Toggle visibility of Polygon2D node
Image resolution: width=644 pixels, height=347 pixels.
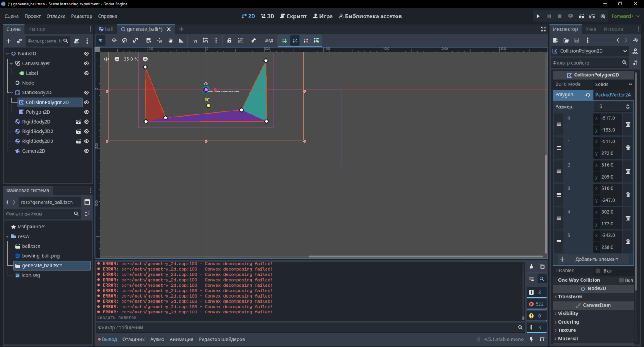tap(86, 112)
